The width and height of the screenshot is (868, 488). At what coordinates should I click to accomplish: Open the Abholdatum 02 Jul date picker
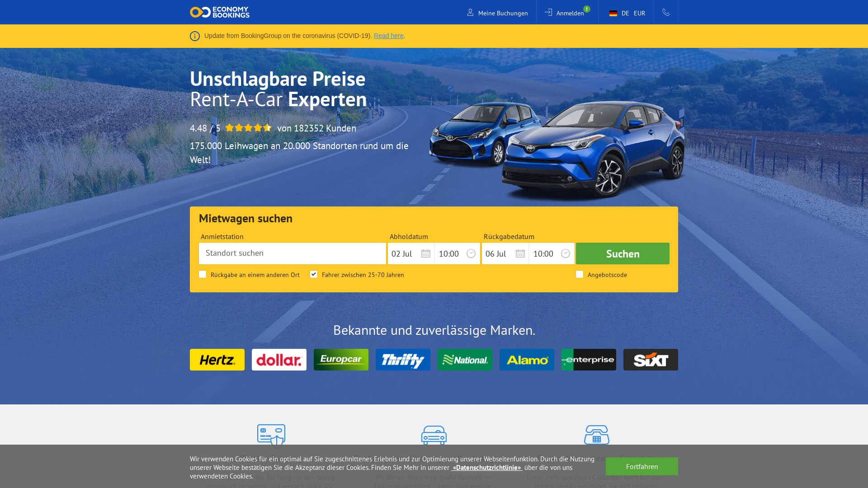[x=411, y=253]
